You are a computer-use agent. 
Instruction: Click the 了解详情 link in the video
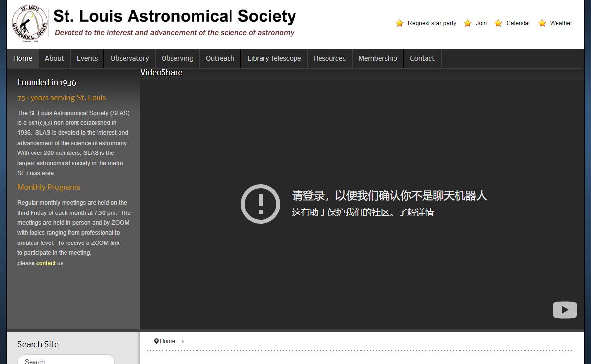tap(416, 212)
